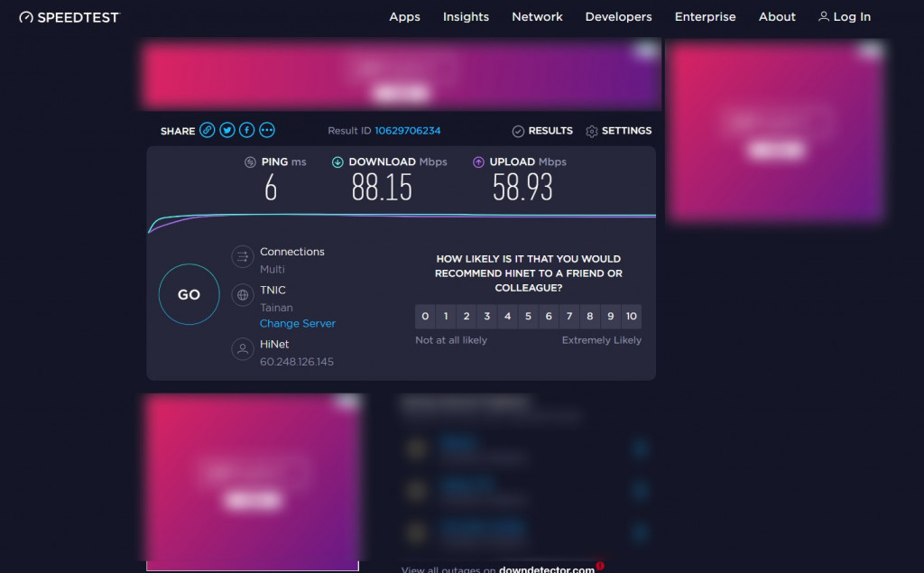Image resolution: width=924 pixels, height=573 pixels.
Task: Open the Apps menu
Action: (x=404, y=17)
